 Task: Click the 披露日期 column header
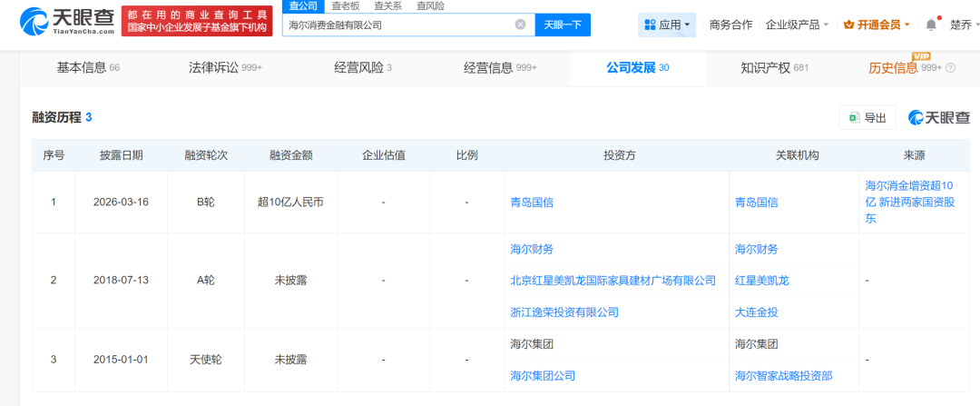tap(122, 155)
